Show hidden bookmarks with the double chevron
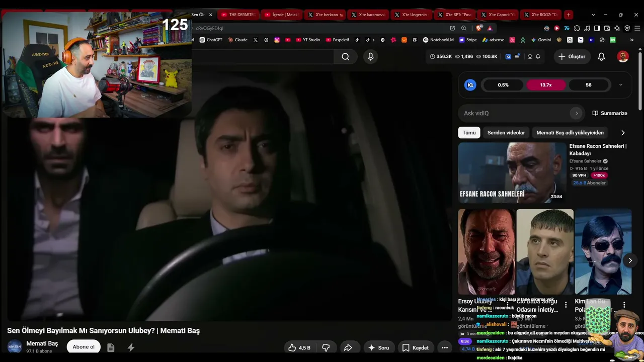This screenshot has height=362, width=644. click(x=631, y=40)
